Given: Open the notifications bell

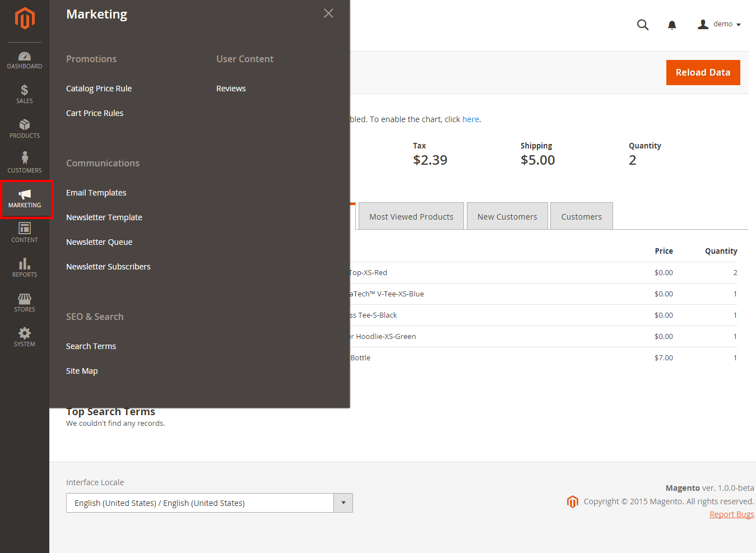Looking at the screenshot, I should pyautogui.click(x=672, y=25).
